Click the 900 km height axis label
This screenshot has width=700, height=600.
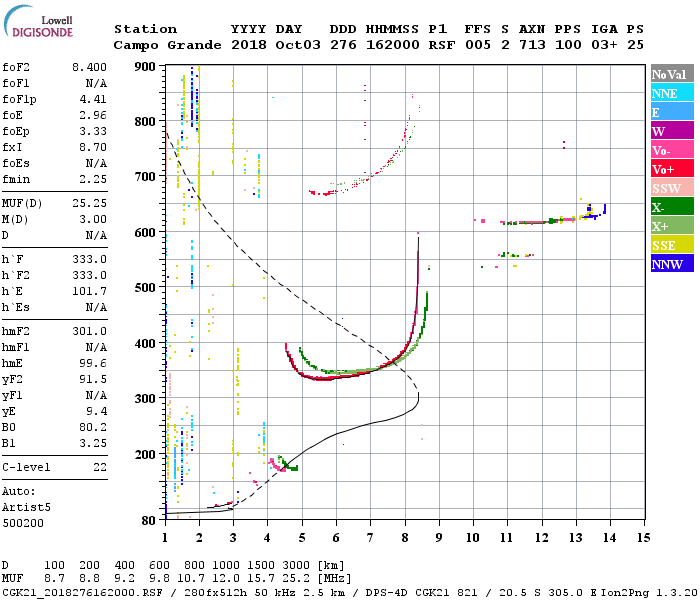pyautogui.click(x=145, y=67)
